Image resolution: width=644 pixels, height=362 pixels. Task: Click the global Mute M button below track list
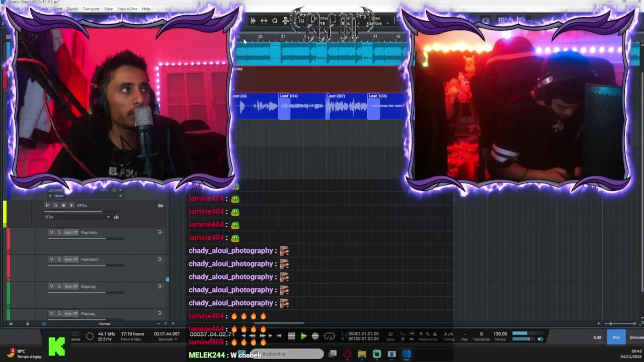click(11, 324)
